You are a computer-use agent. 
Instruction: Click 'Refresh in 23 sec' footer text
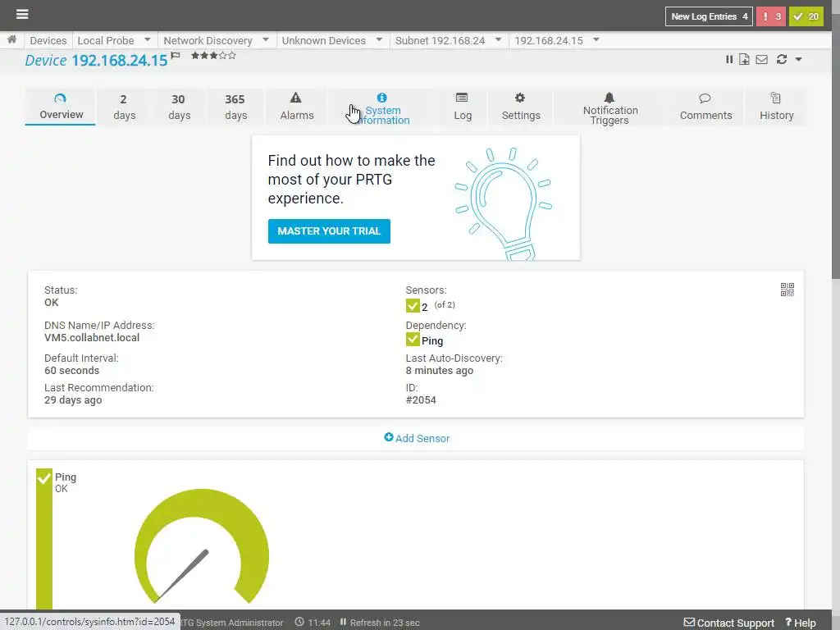coord(385,623)
